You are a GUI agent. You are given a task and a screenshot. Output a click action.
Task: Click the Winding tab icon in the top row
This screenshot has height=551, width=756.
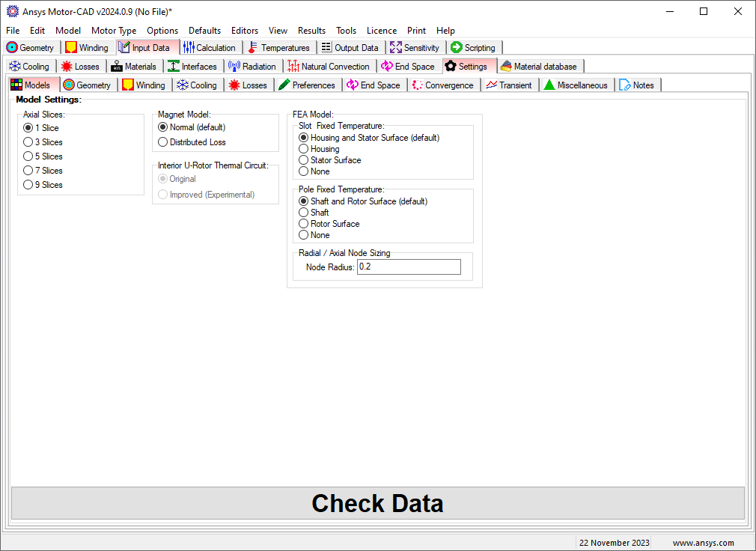tap(71, 47)
